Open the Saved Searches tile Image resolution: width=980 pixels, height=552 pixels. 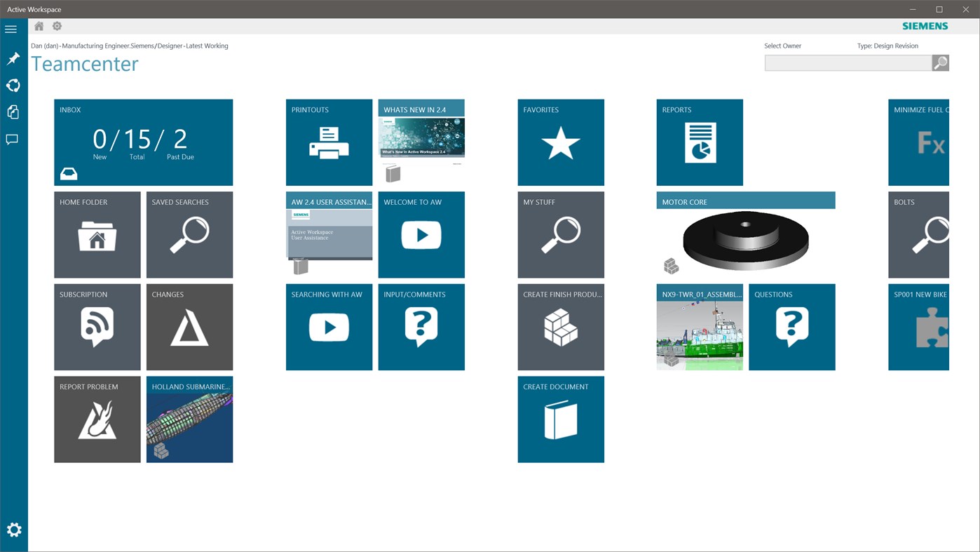[x=189, y=234]
